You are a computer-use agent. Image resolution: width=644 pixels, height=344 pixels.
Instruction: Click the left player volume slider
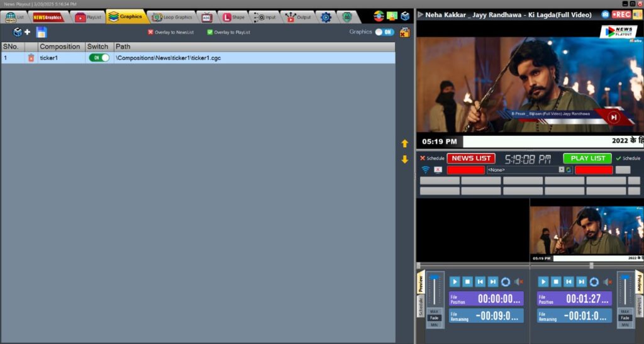[434, 290]
